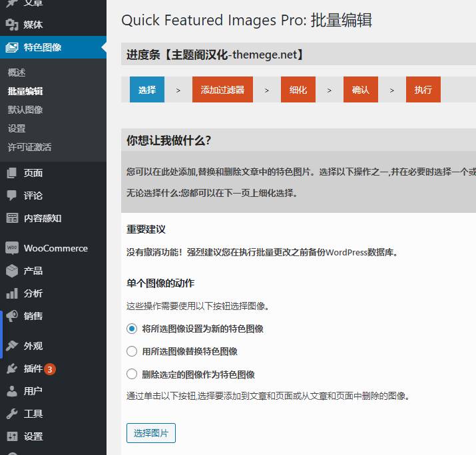Open the 设置 submenu under 特色图像
Screen dimensions: 476x455
17,128
